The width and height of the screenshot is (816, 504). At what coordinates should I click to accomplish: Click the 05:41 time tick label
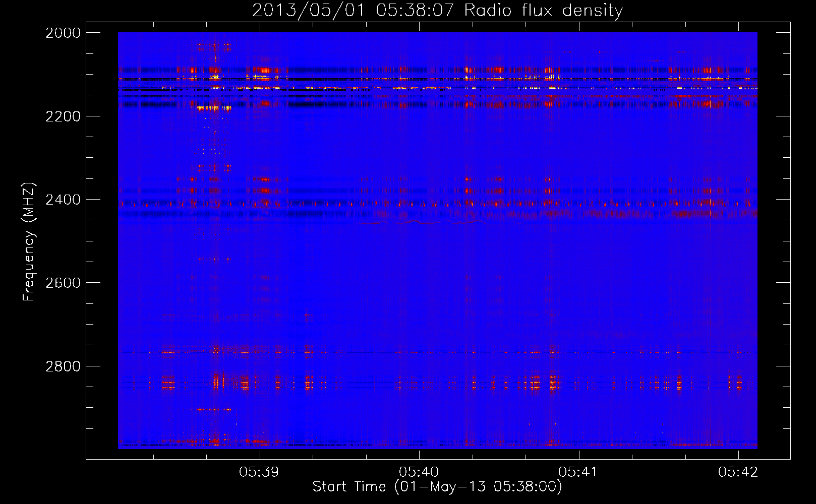tap(578, 472)
